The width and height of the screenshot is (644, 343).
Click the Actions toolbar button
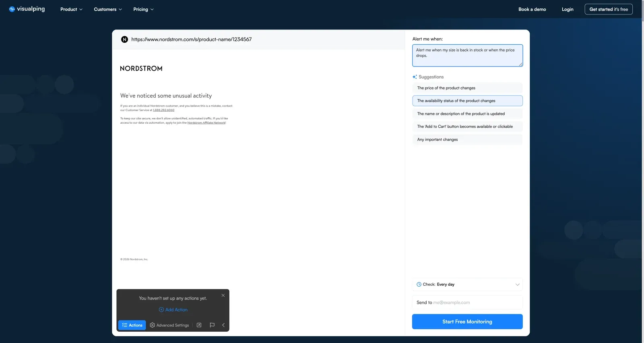132,325
